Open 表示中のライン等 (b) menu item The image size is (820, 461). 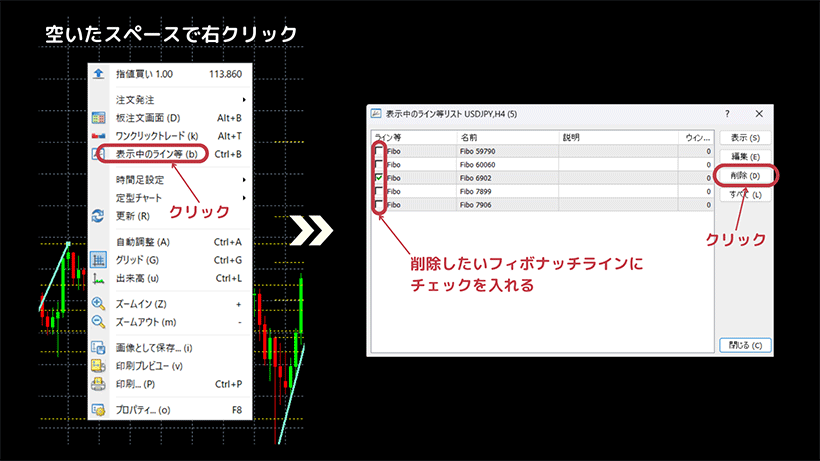(170, 154)
